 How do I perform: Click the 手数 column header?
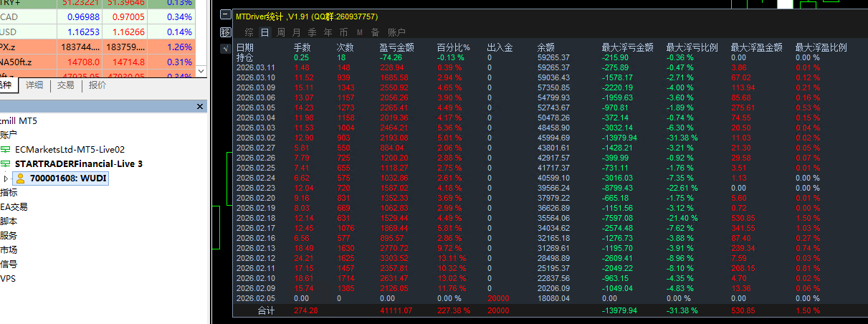pyautogui.click(x=302, y=47)
